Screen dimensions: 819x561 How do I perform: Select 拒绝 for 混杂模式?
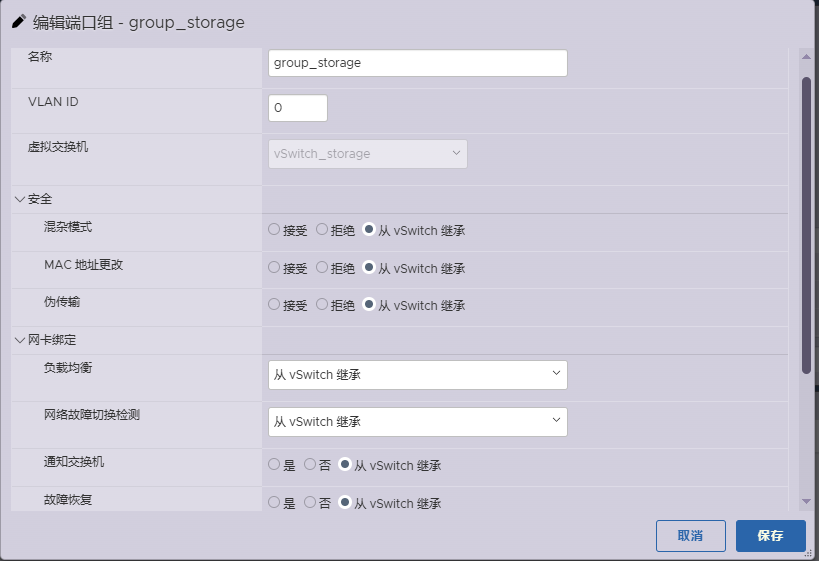(322, 229)
